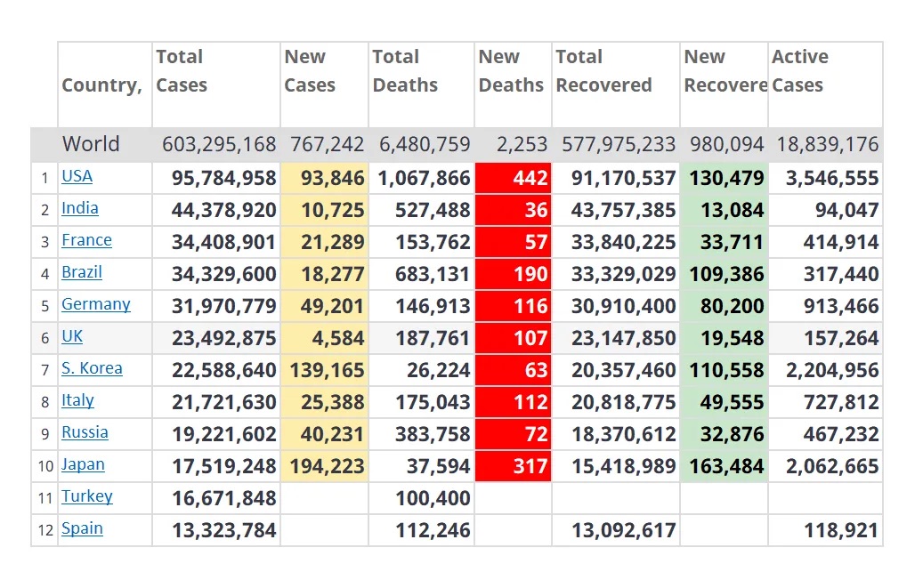Image resolution: width=923 pixels, height=588 pixels.
Task: Select Italy new deaths cell 112
Action: click(x=514, y=403)
